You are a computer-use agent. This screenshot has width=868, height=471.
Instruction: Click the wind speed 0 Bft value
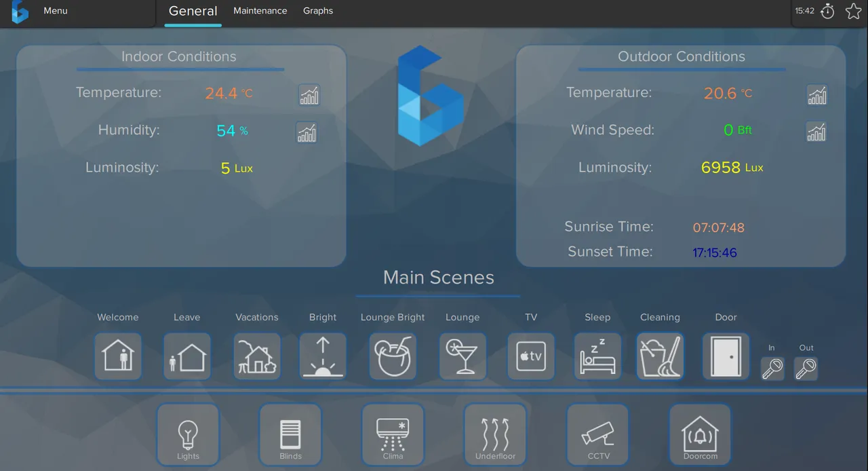pos(738,130)
